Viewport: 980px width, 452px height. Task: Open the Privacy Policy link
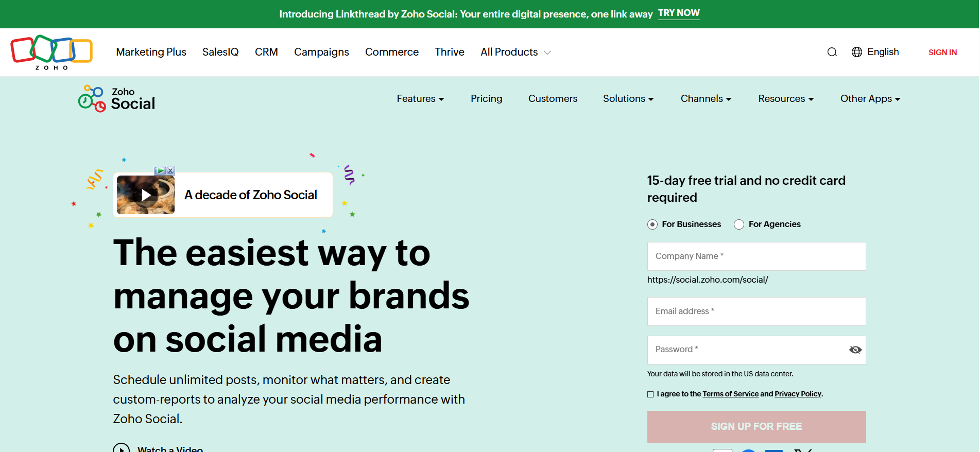pos(798,394)
